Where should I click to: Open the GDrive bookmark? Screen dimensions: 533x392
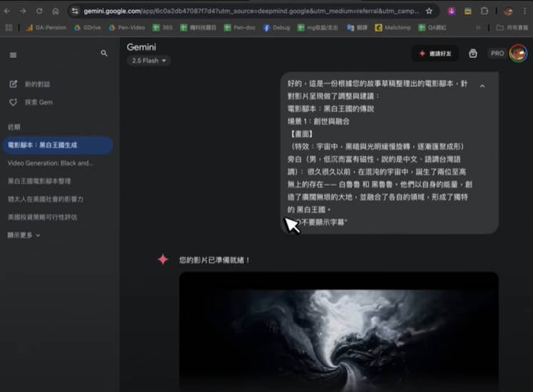click(x=88, y=28)
